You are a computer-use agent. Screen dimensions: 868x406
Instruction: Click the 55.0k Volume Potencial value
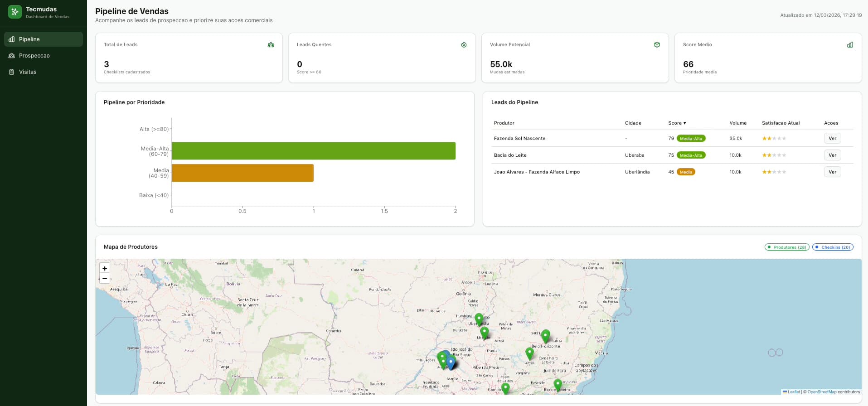501,64
